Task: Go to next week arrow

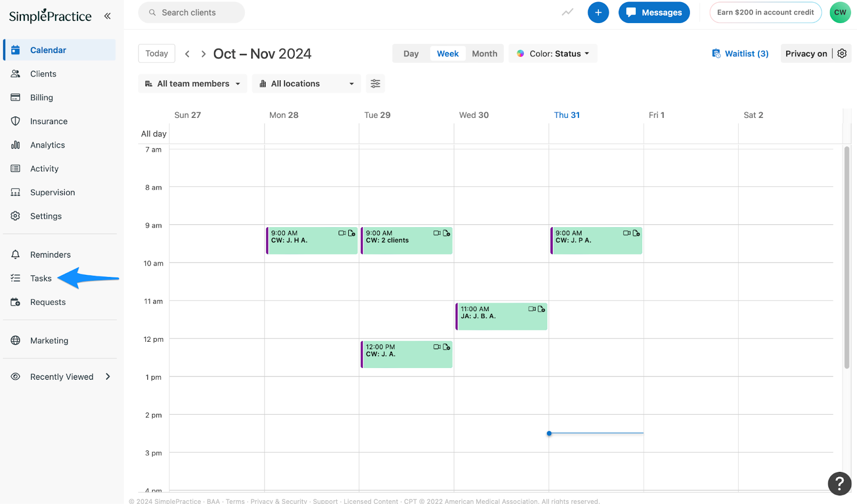Action: pyautogui.click(x=204, y=54)
